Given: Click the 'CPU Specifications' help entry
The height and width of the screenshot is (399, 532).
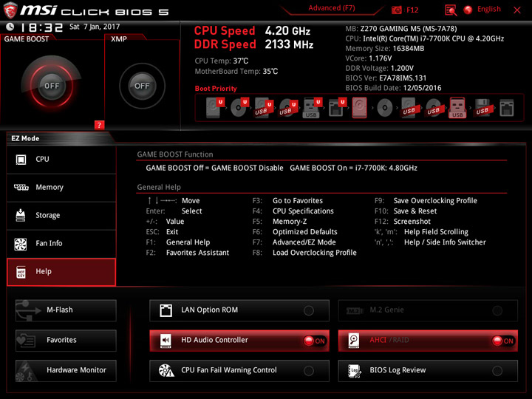Looking at the screenshot, I should coord(303,211).
